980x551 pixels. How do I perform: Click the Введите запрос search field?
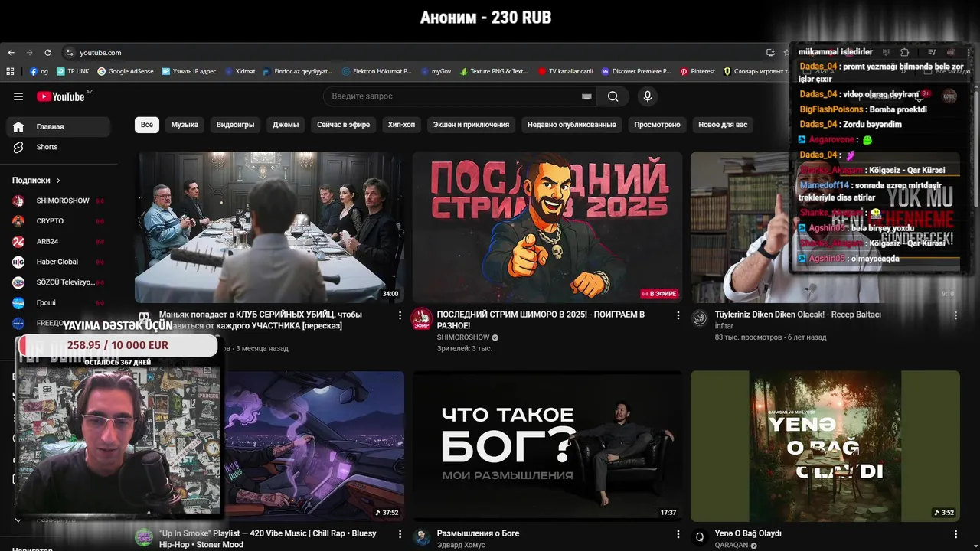[452, 96]
